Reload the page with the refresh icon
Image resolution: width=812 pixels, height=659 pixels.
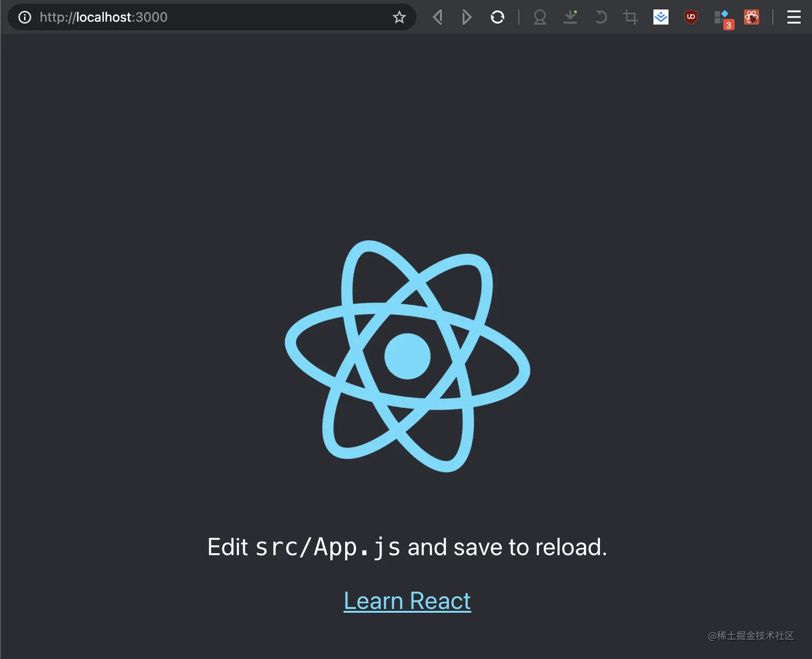tap(497, 17)
